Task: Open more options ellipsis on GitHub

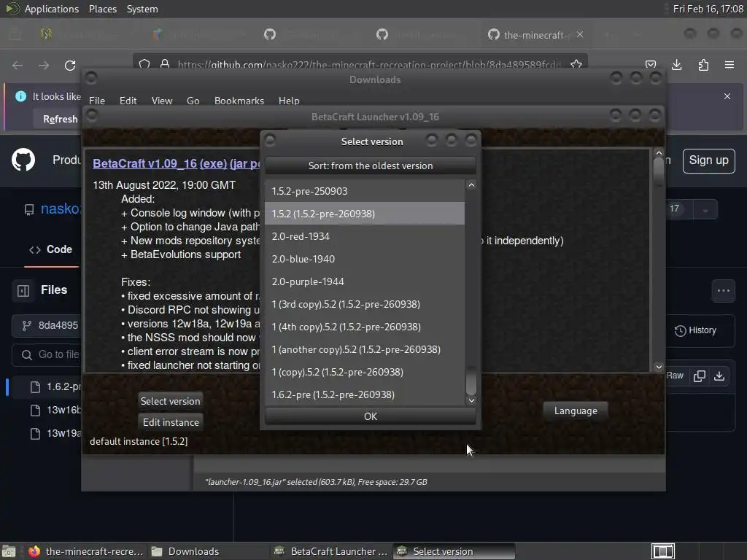Action: 723,290
